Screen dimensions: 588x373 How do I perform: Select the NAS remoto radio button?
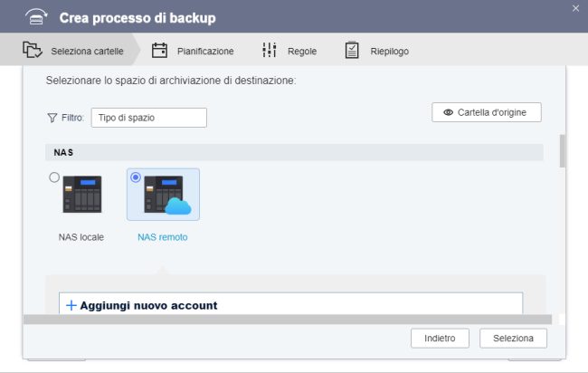(x=136, y=177)
